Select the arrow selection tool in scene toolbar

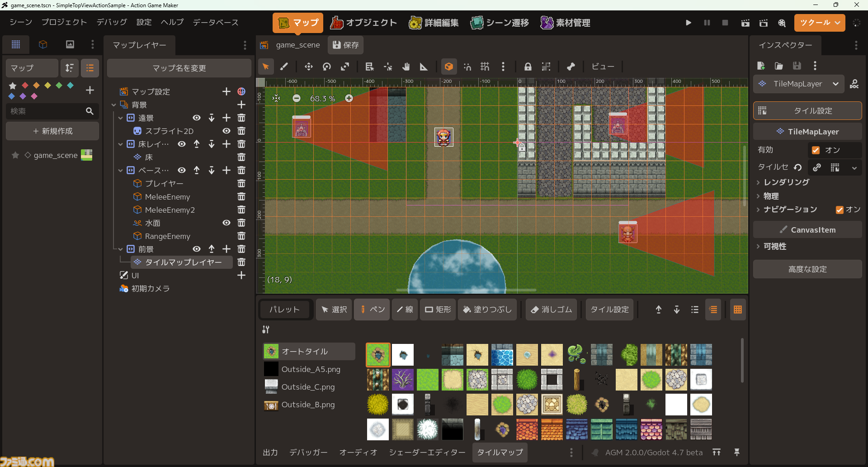pyautogui.click(x=266, y=67)
